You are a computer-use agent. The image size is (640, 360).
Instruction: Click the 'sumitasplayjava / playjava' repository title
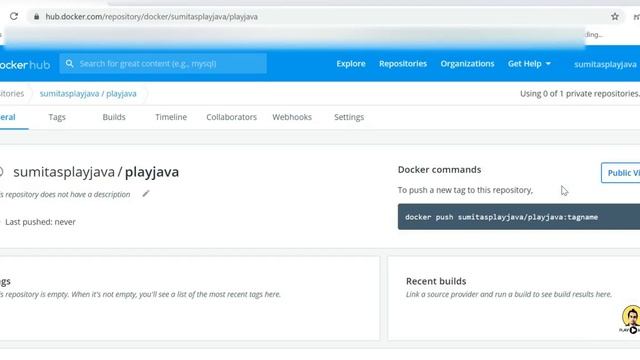[96, 172]
